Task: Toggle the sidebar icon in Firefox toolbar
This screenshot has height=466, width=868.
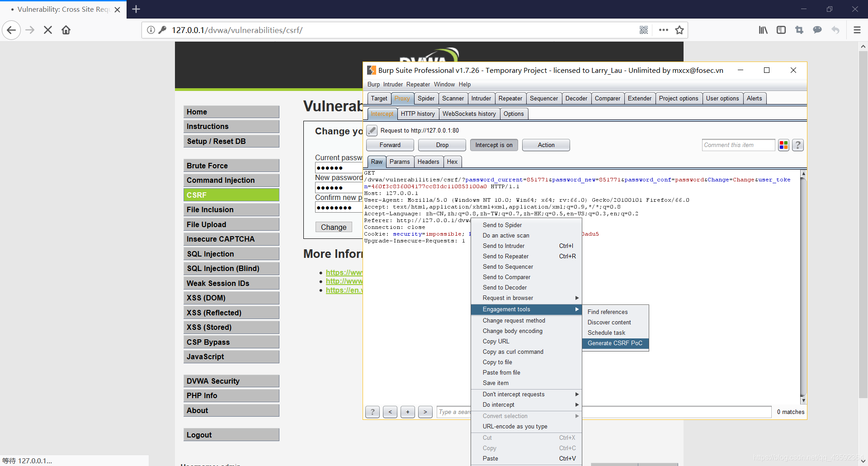Action: [781, 30]
